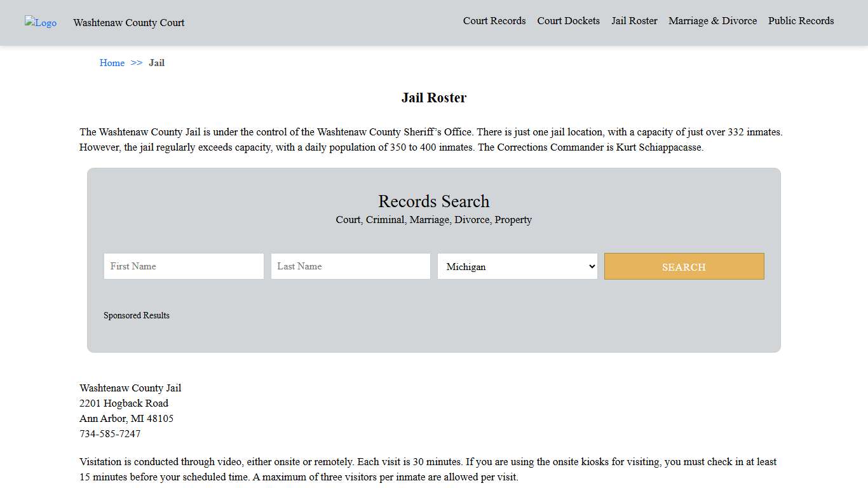Navigate to Public Records
This screenshot has width=868, height=488.
click(x=801, y=21)
